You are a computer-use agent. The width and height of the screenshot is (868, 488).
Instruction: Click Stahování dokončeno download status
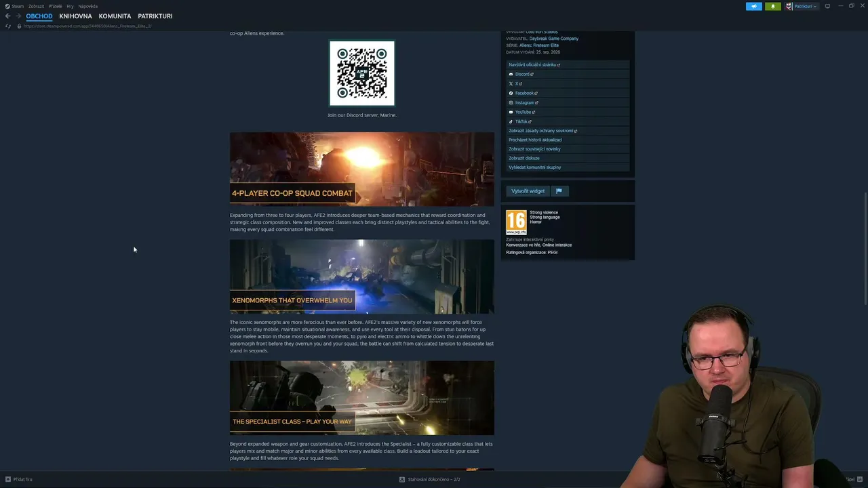coord(434,479)
